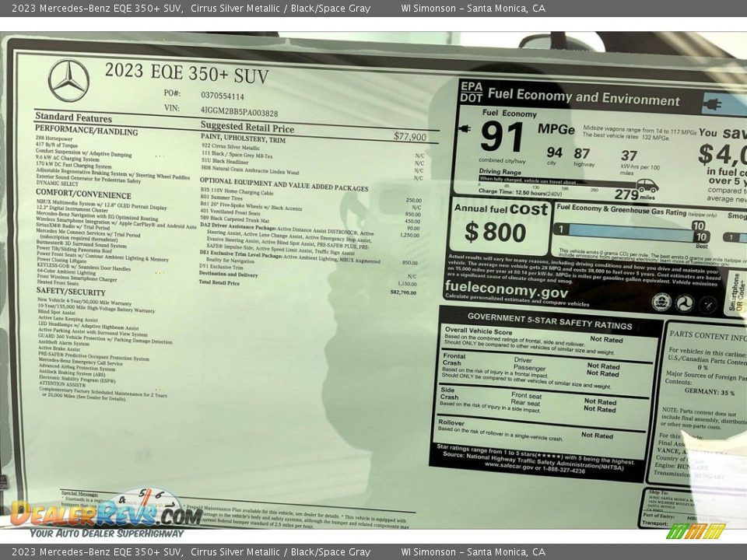Screen dimensions: 747x560
Task: Select the '401 Ventilated Front Seats' option
Action: (230, 213)
